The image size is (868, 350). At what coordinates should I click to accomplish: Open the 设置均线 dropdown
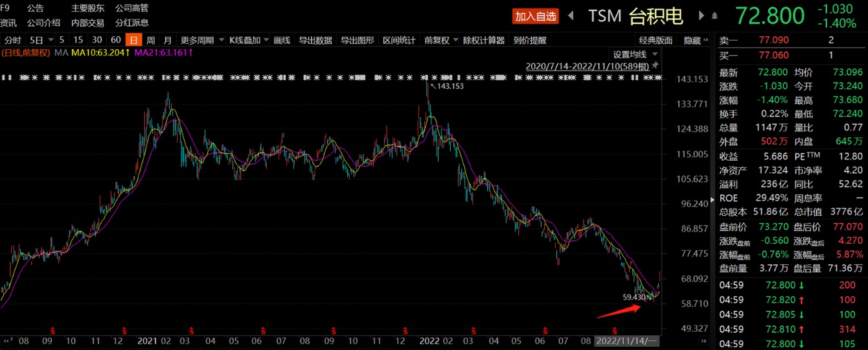coord(635,54)
